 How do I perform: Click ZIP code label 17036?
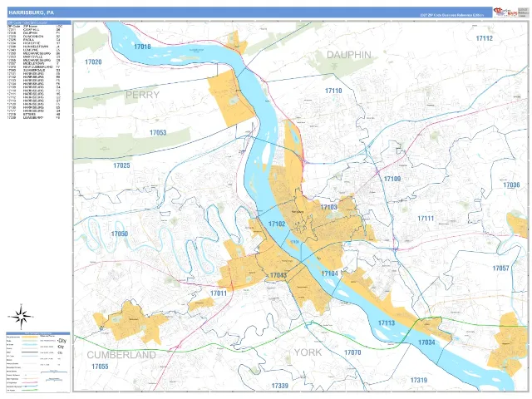[511, 185]
